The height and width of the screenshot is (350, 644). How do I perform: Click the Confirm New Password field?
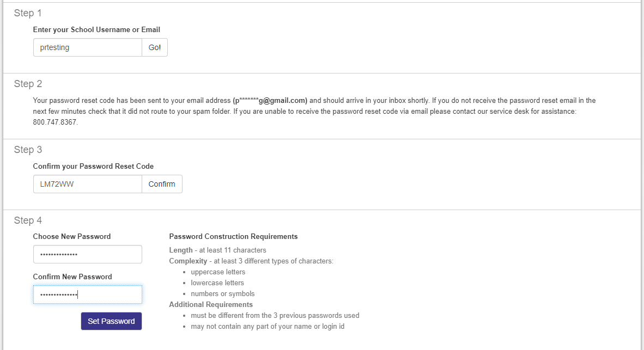pyautogui.click(x=87, y=294)
